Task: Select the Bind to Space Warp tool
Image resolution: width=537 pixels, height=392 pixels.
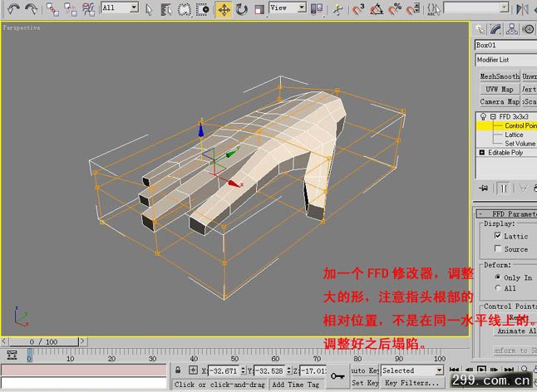Action: [x=88, y=10]
